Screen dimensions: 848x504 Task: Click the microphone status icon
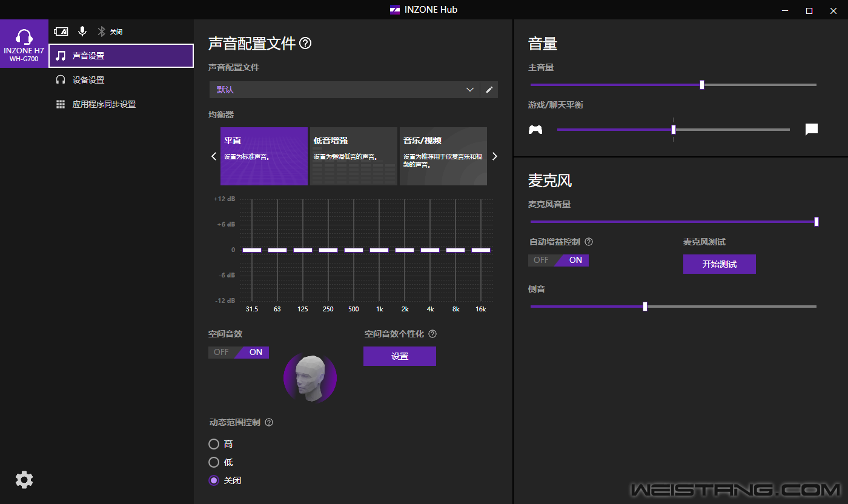pos(82,31)
